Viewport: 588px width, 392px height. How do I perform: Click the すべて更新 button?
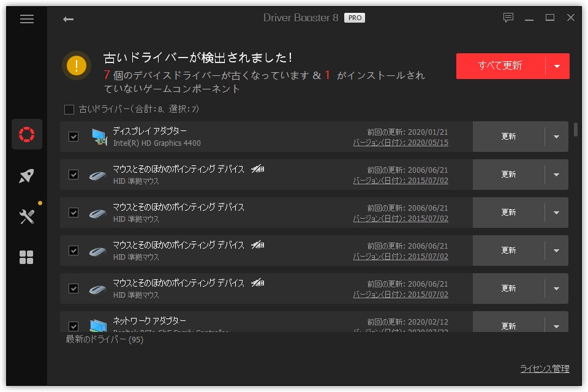tap(500, 66)
